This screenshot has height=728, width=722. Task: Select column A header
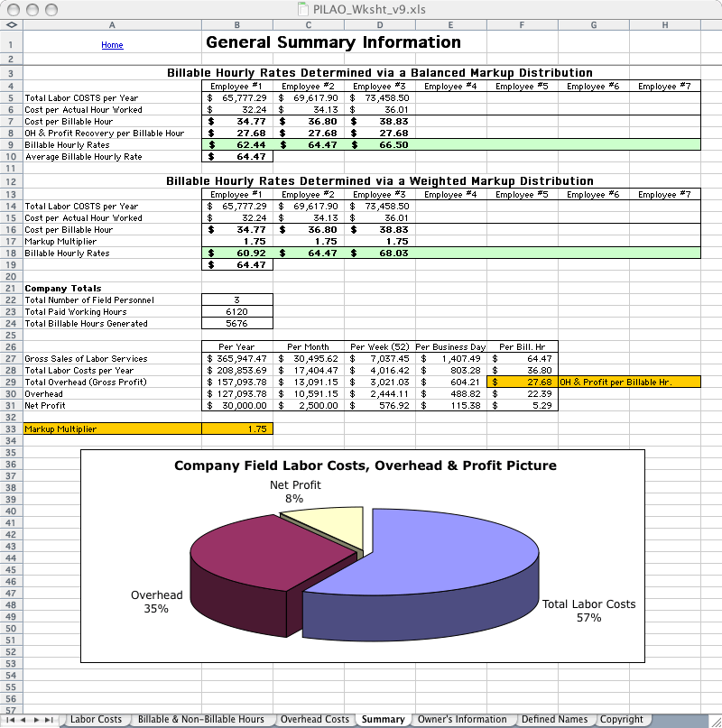click(112, 25)
